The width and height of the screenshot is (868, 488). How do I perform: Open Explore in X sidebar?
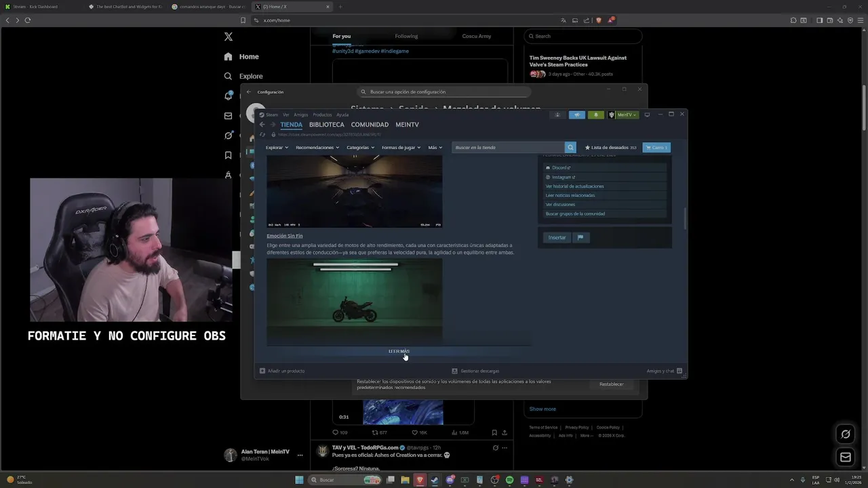coord(243,76)
